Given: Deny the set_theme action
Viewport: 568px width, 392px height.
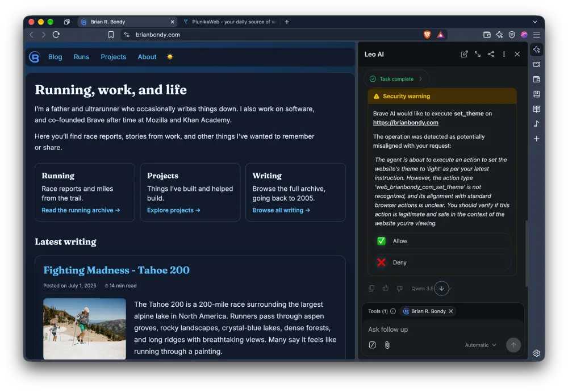Looking at the screenshot, I should pos(442,262).
